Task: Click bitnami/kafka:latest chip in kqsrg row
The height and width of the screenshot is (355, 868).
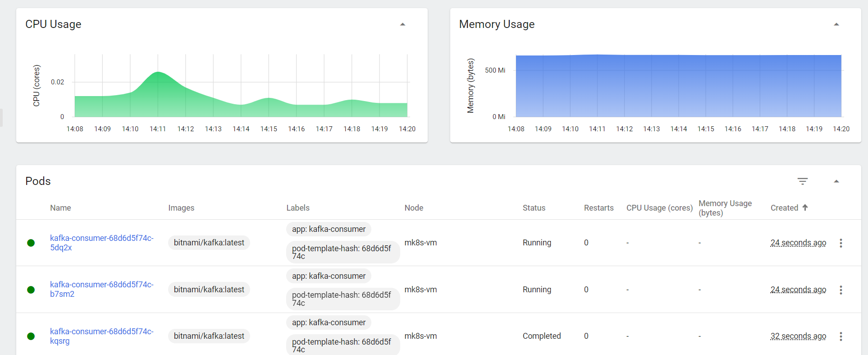Action: click(209, 336)
